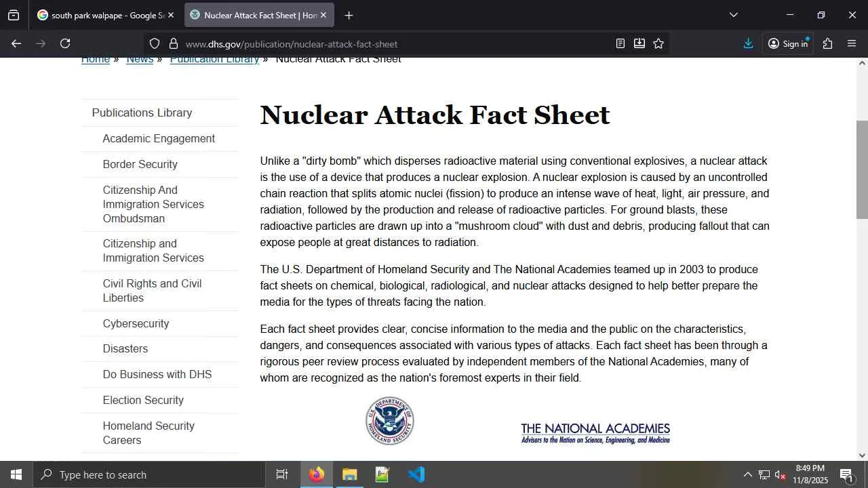Click The National Academies logo

click(x=595, y=433)
